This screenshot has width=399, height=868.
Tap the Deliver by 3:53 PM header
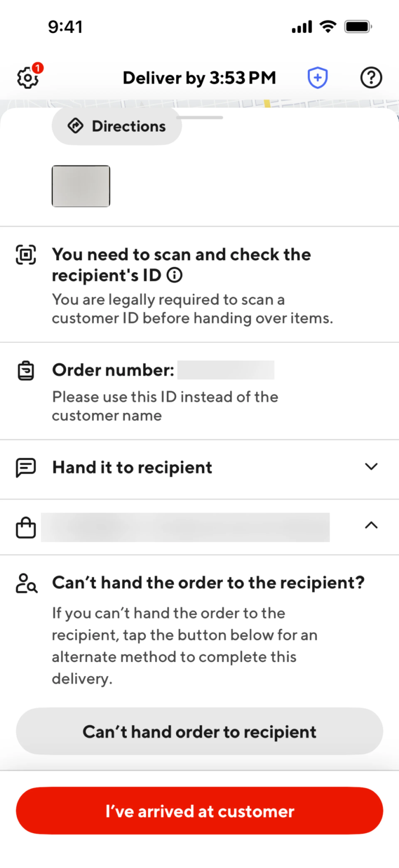tap(199, 78)
